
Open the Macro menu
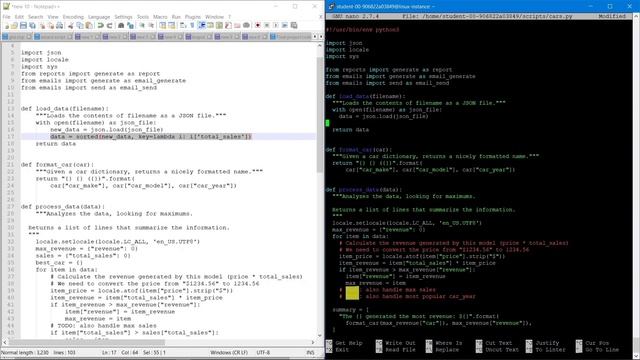[x=160, y=17]
